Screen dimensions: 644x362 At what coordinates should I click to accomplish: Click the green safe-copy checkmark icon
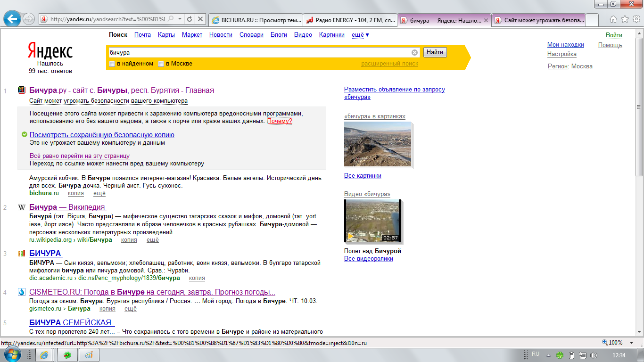(x=25, y=135)
